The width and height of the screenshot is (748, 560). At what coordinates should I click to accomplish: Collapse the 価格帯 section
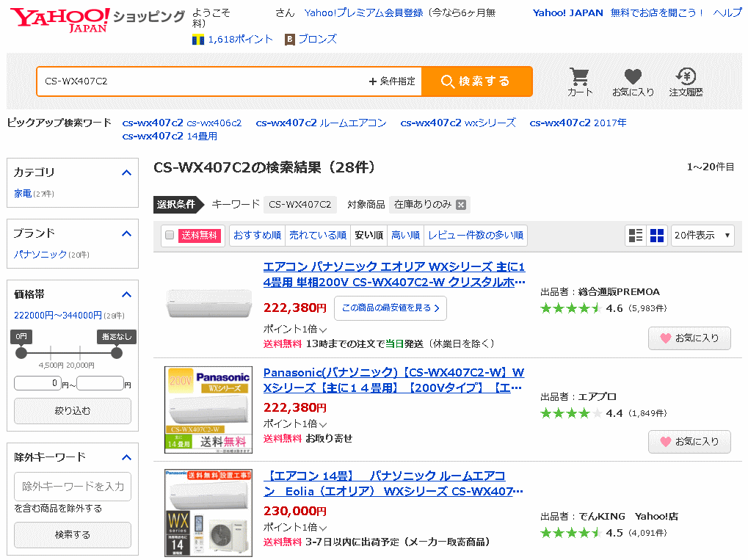click(x=126, y=295)
